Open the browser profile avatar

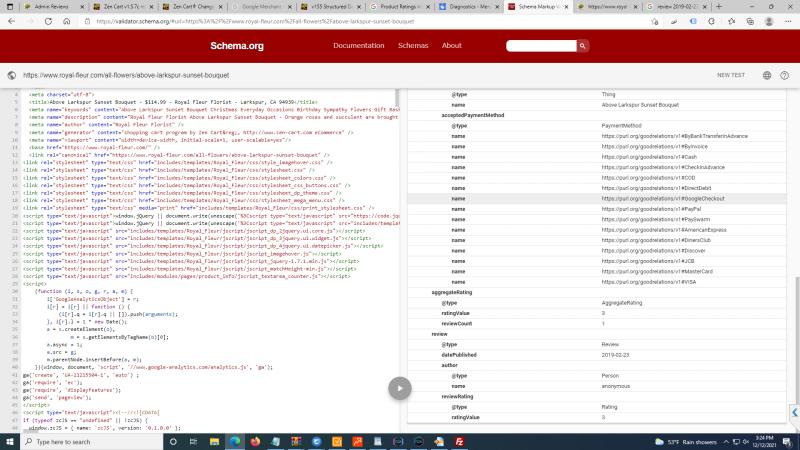[769, 21]
